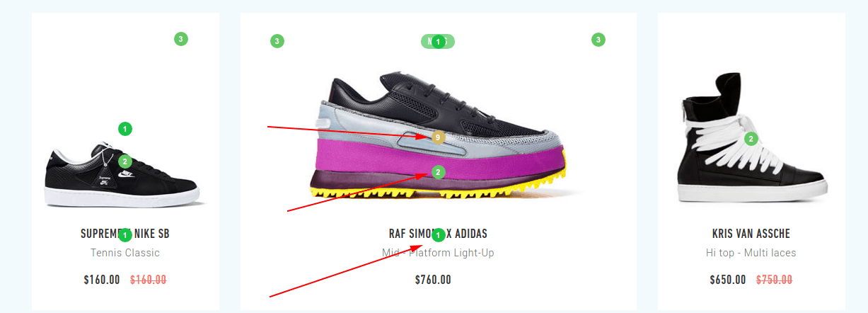Click the $650.00 sale price
Image resolution: width=868 pixels, height=313 pixels.
[728, 280]
